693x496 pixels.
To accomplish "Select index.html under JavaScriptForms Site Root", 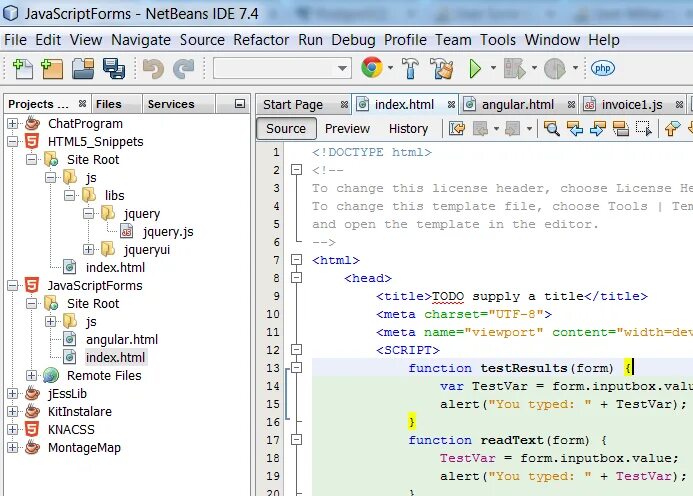I will pyautogui.click(x=115, y=357).
